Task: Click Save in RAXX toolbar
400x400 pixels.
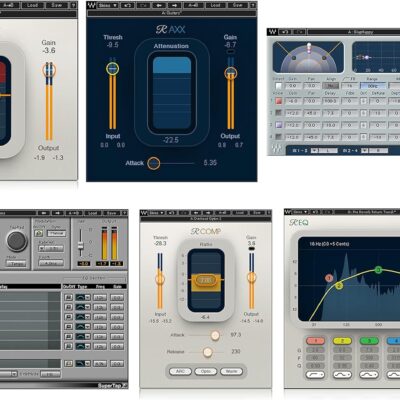Action: 237,5
